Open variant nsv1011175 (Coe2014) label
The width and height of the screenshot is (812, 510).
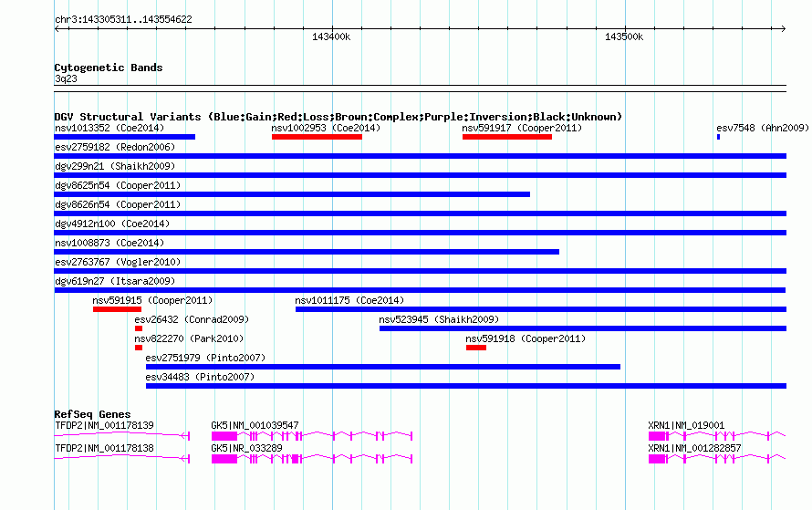[x=349, y=300]
